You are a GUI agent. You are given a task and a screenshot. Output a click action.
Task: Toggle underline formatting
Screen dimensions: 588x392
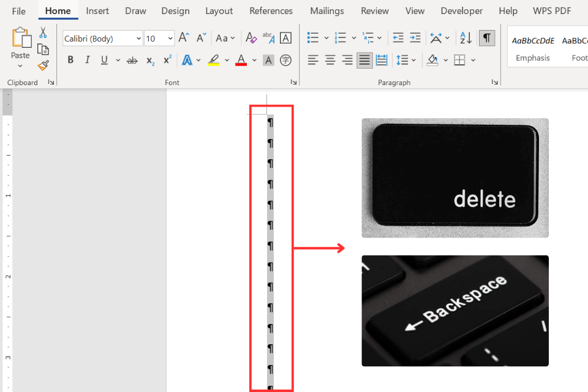click(104, 60)
